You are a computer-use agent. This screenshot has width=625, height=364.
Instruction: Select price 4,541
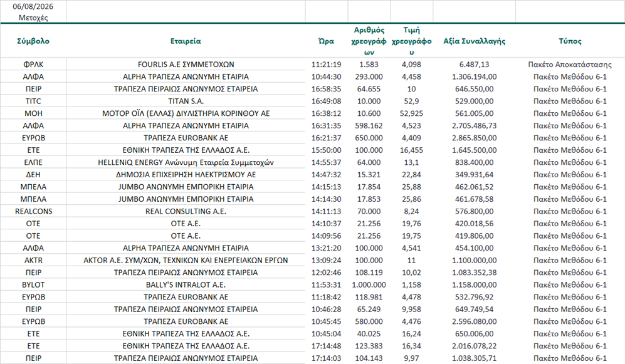[x=411, y=248]
